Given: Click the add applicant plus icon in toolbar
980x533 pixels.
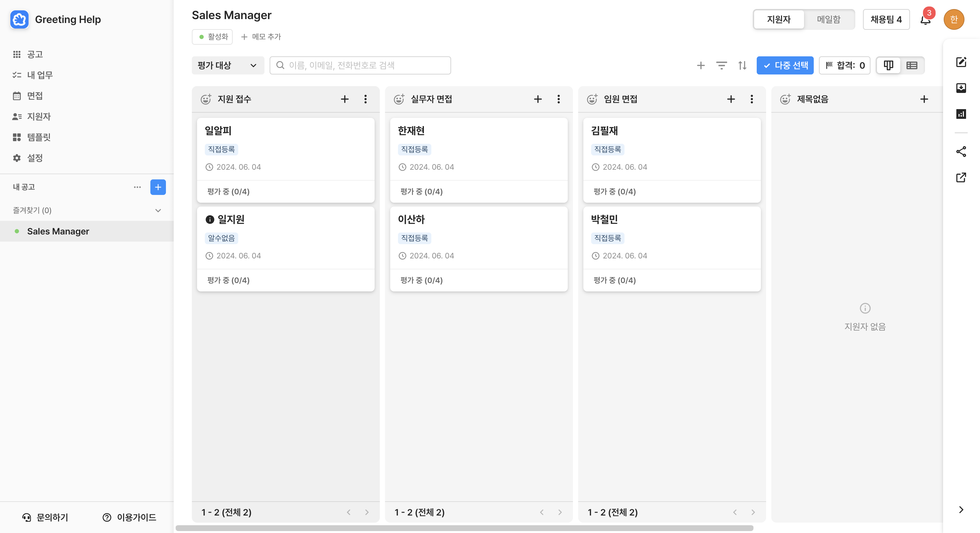Looking at the screenshot, I should 701,65.
